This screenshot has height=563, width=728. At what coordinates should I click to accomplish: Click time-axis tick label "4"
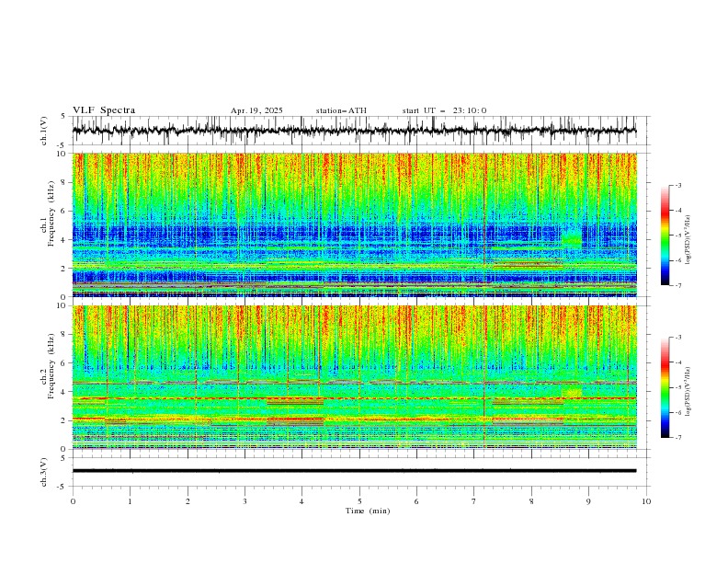pyautogui.click(x=301, y=501)
